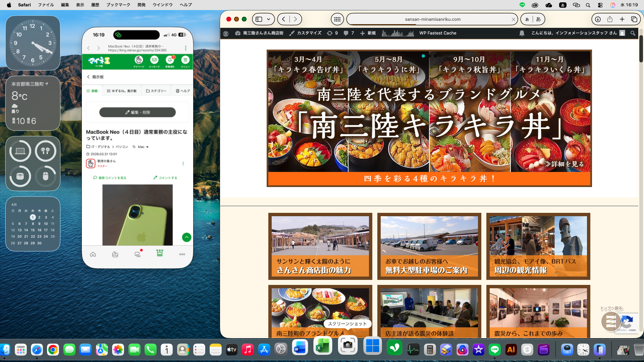Expand the Mac tag dropdown in post
644x362 pixels.
tap(147, 147)
